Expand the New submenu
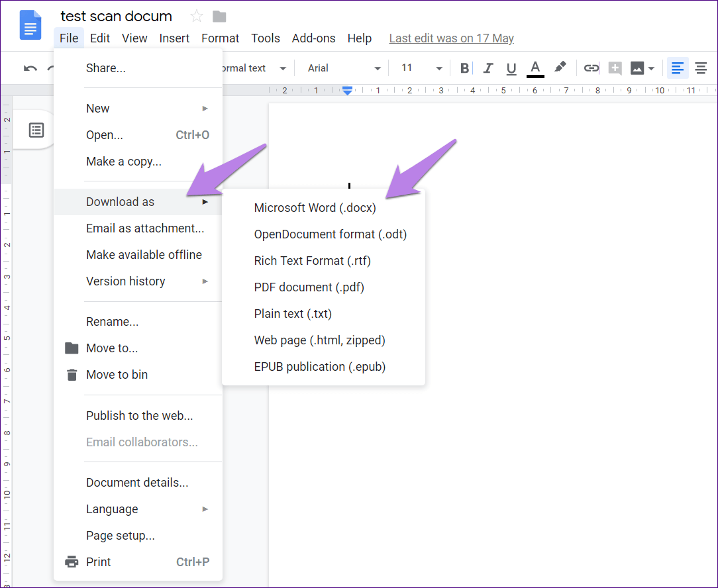This screenshot has height=588, width=718. click(138, 109)
